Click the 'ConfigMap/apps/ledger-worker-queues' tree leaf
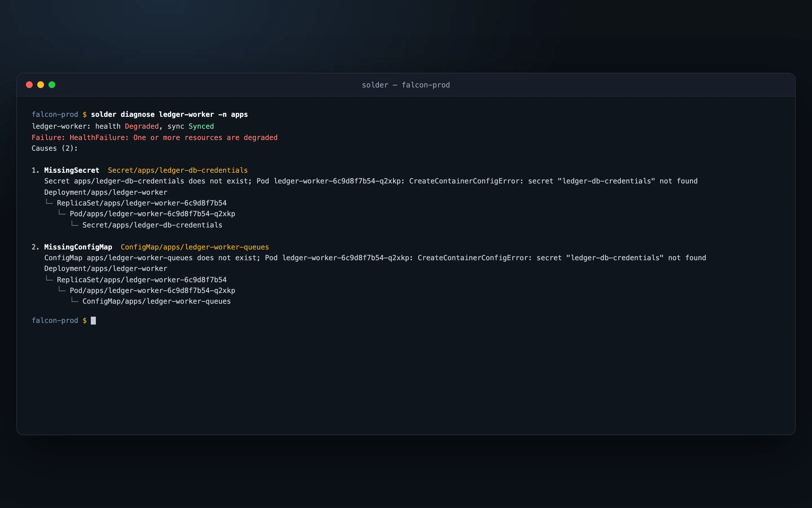 pos(157,301)
